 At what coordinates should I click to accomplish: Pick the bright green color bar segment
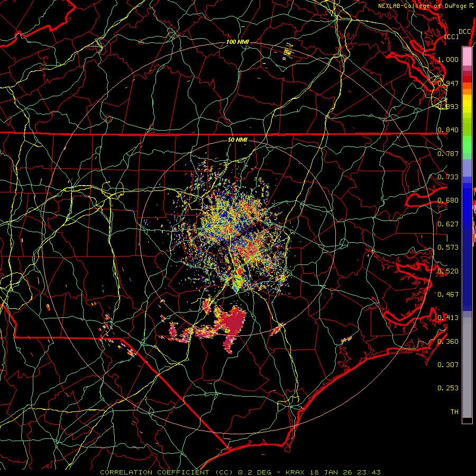point(467,144)
